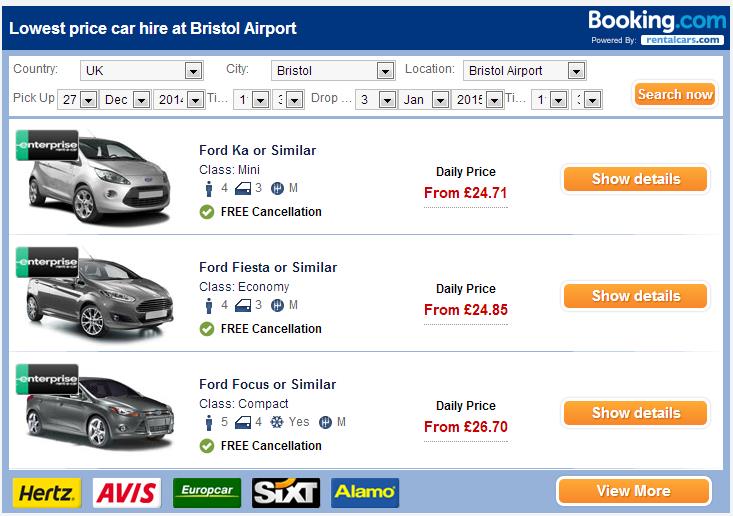Click the Alamo brand logo
This screenshot has width=733, height=516.
click(365, 492)
